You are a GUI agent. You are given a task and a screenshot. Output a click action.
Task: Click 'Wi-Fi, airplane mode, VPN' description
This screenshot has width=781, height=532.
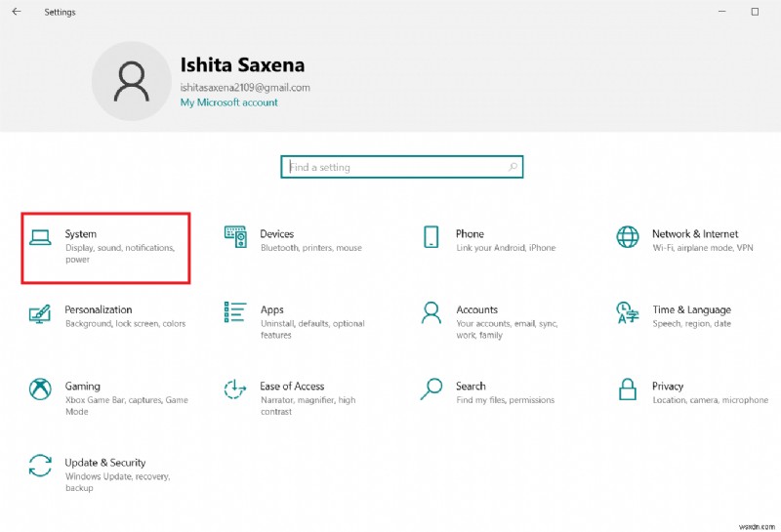703,248
